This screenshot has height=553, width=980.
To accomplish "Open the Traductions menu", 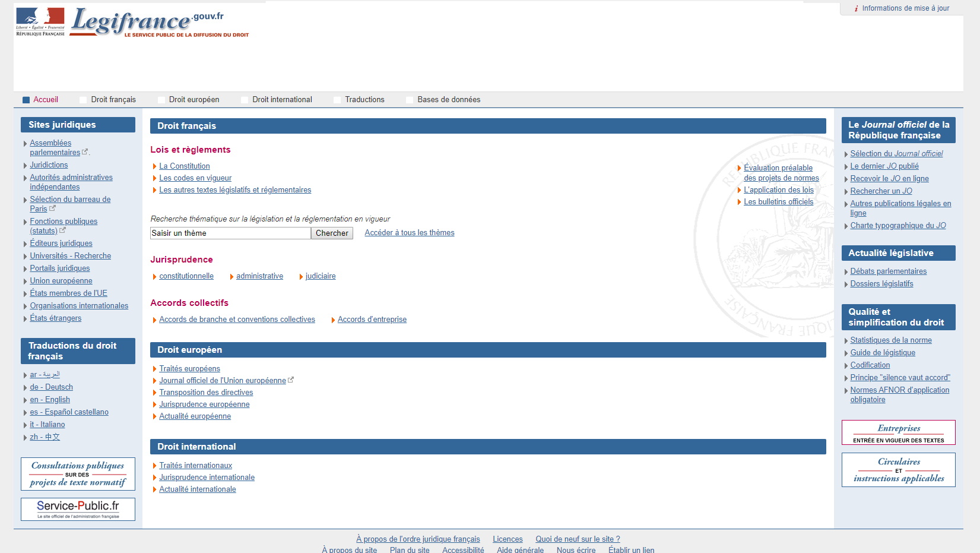I will tap(364, 100).
